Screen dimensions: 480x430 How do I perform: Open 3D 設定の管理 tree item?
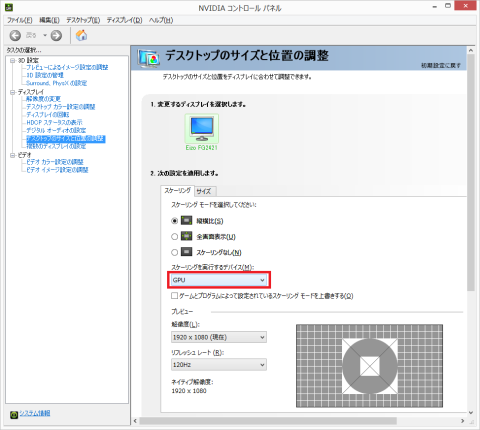(x=45, y=75)
